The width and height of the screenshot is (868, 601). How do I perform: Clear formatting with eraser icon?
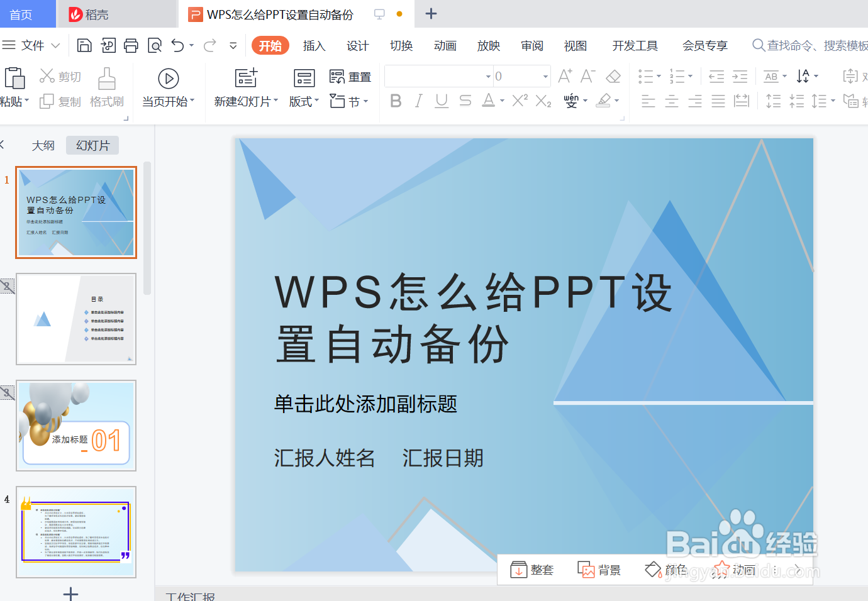point(613,76)
